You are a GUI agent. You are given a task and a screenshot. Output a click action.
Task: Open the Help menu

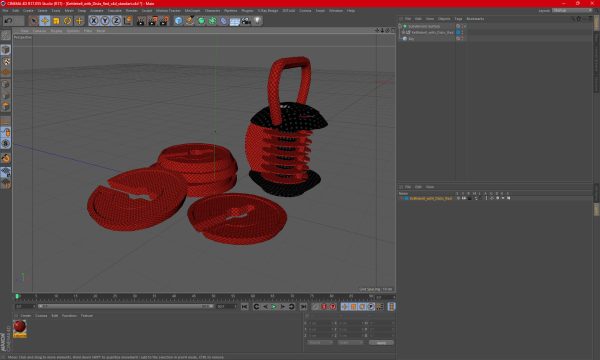(x=351, y=11)
